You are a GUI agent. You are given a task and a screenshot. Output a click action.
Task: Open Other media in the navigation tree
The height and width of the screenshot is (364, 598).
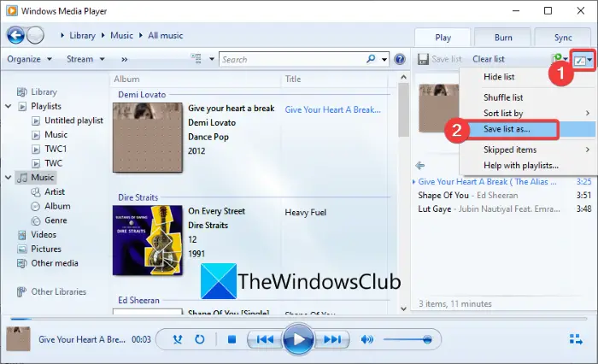[x=55, y=263]
